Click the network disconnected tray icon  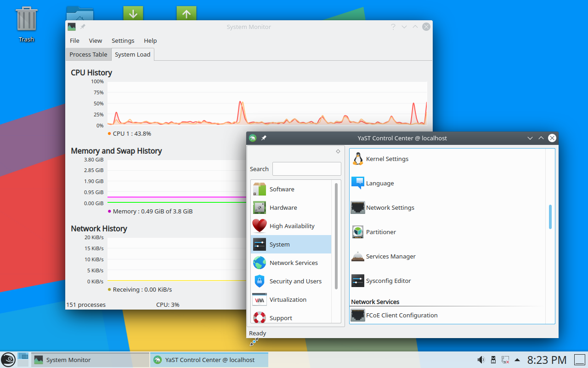505,360
